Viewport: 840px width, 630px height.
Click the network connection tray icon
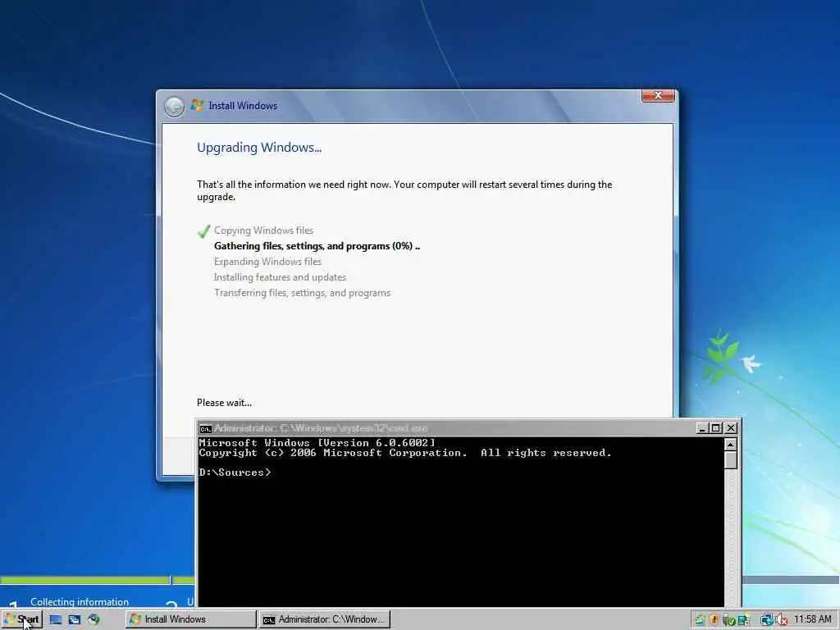tap(767, 620)
